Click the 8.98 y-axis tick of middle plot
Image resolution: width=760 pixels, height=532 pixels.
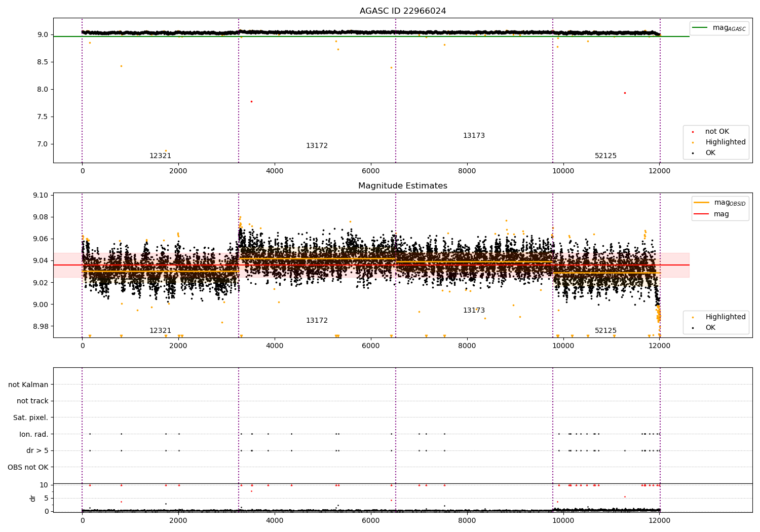click(x=41, y=326)
